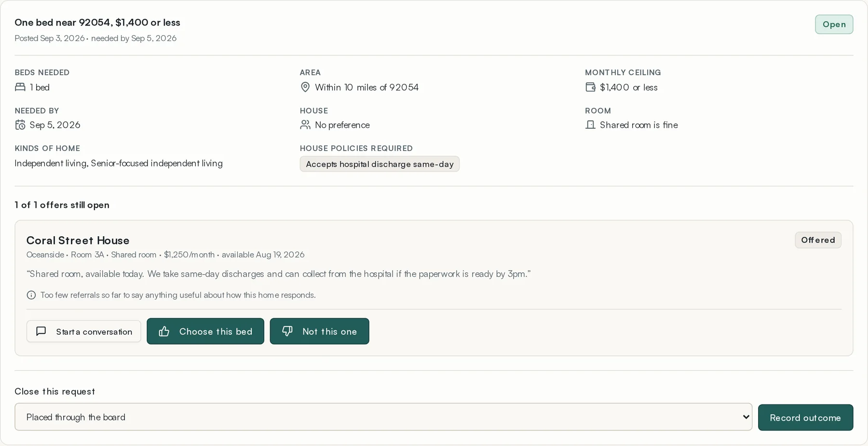Click the ROOM label
This screenshot has height=446, width=868.
tap(598, 111)
